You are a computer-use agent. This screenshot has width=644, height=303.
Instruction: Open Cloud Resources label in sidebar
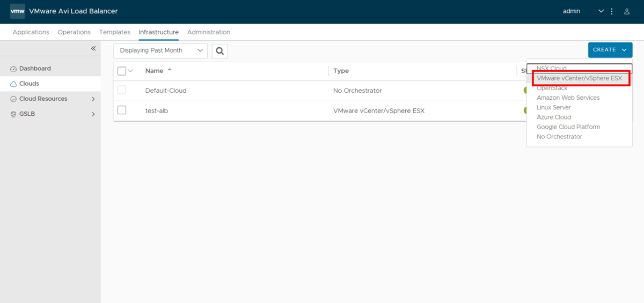point(43,99)
